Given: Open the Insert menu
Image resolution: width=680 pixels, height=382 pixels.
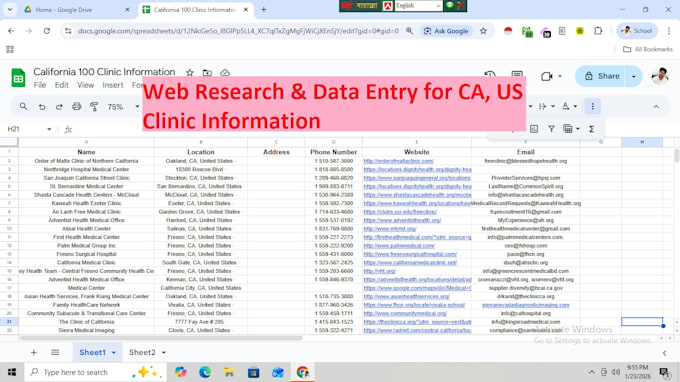Looking at the screenshot, I should (x=113, y=85).
